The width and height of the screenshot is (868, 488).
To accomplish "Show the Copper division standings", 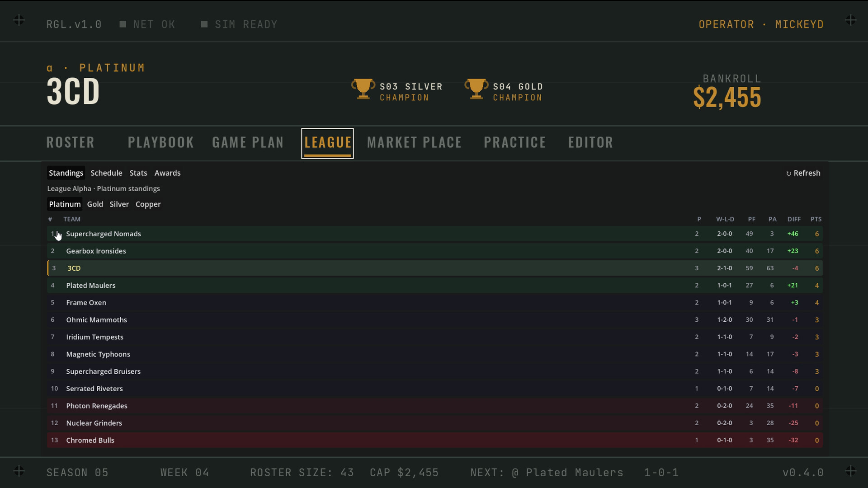I will point(148,204).
